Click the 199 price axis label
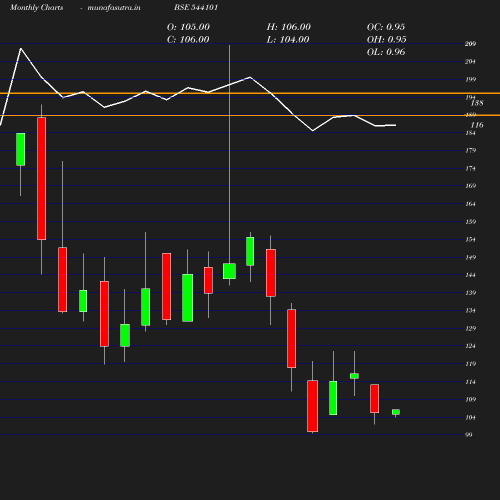This screenshot has height=500, width=500. tap(470, 79)
